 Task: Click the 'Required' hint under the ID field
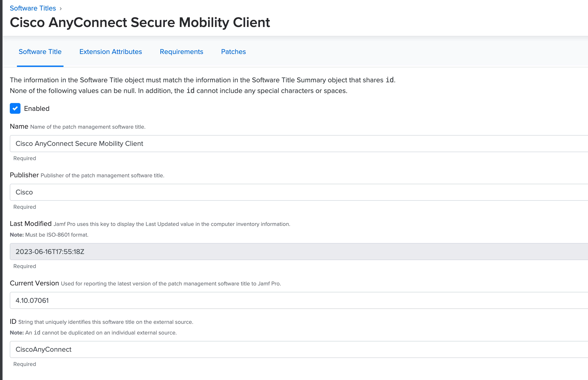coord(25,364)
